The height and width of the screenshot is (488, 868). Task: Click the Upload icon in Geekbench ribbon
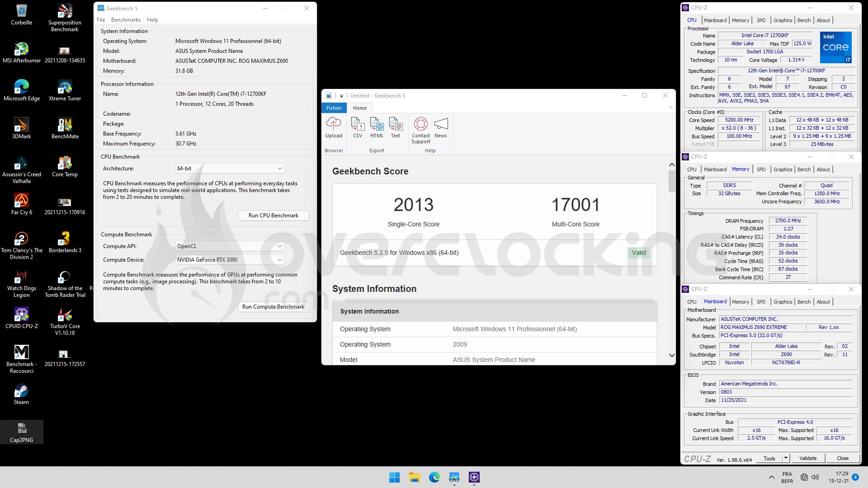coord(334,127)
